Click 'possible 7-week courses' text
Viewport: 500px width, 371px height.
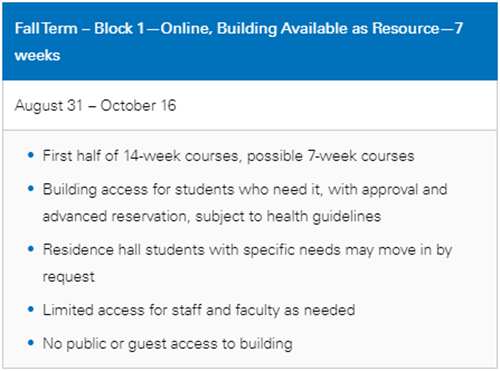tap(331, 156)
